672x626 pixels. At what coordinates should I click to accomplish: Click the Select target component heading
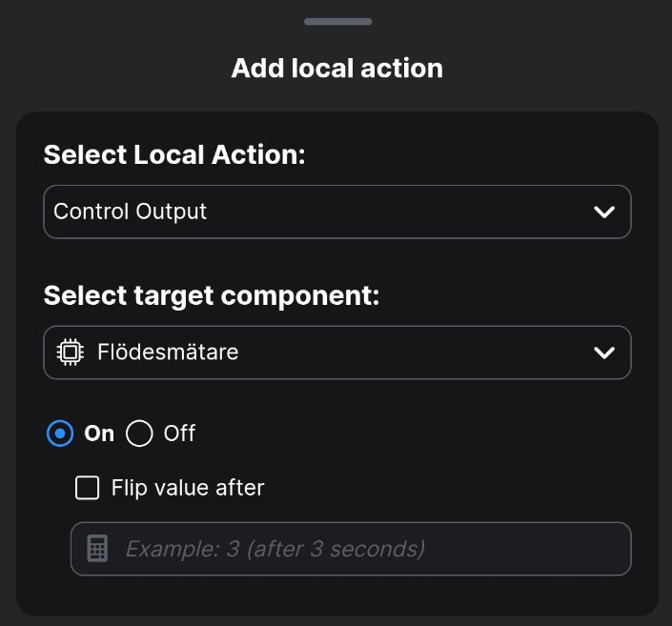pos(212,296)
